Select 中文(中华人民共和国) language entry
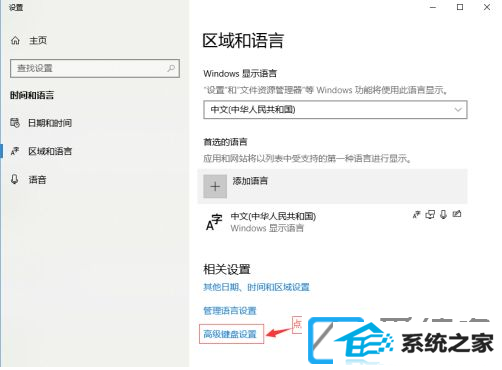The image size is (502, 370). coord(333,222)
